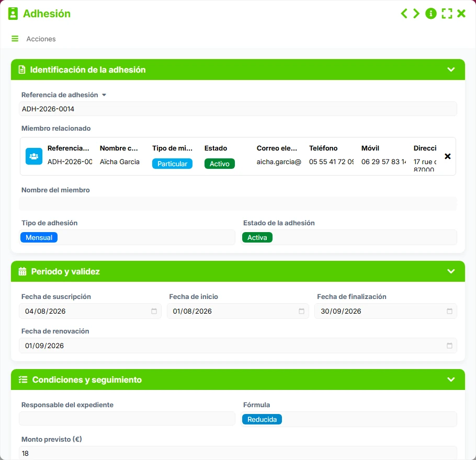Open Referencia de adhesión dropdown caret
The width and height of the screenshot is (476, 460).
(104, 95)
